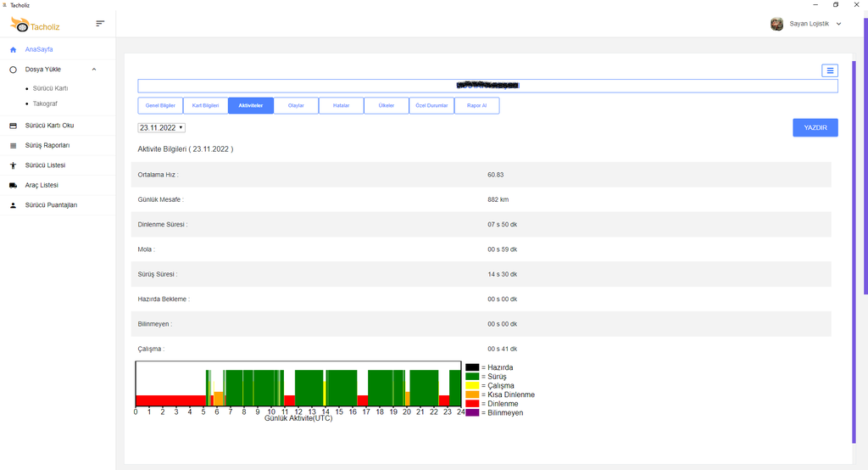Click the Mola value 00 s 59 dk

[502, 249]
